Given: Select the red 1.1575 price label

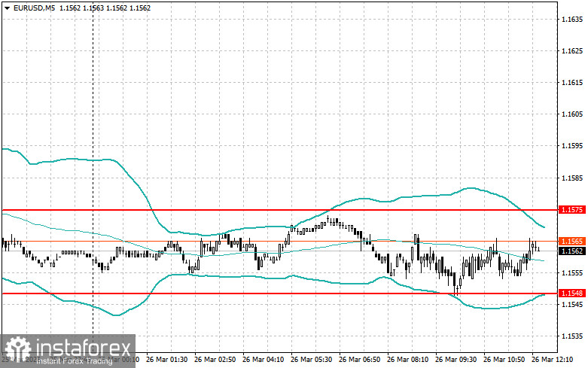Looking at the screenshot, I should point(572,210).
